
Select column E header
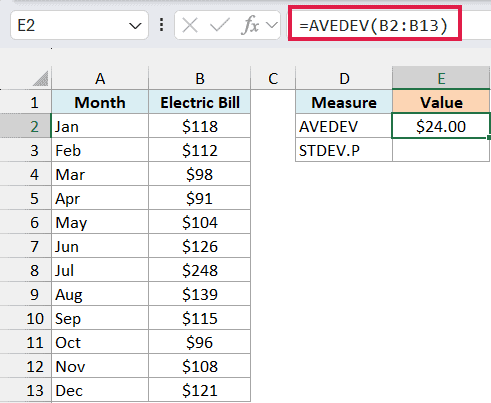click(441, 79)
